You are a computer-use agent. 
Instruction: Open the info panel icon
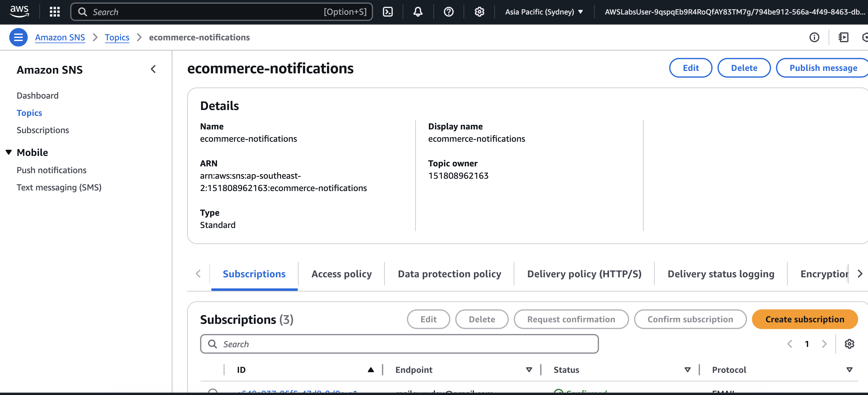[814, 37]
